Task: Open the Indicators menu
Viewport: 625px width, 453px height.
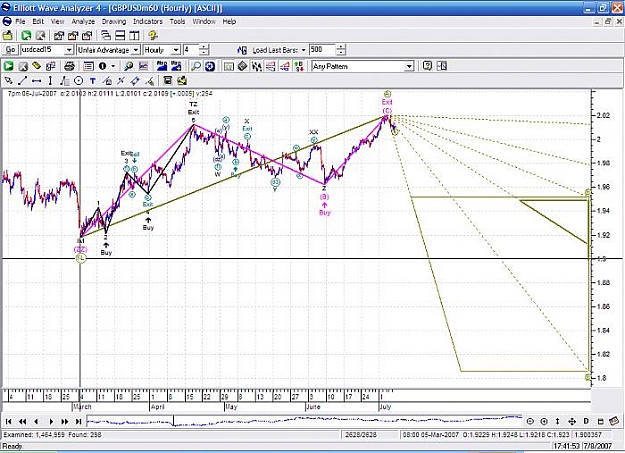Action: (x=147, y=22)
